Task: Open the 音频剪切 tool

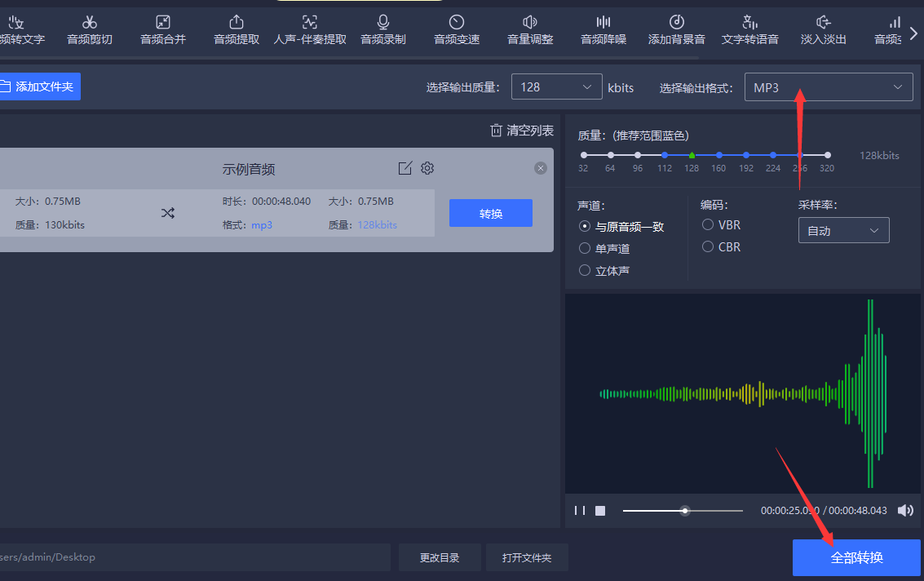Action: click(90, 30)
